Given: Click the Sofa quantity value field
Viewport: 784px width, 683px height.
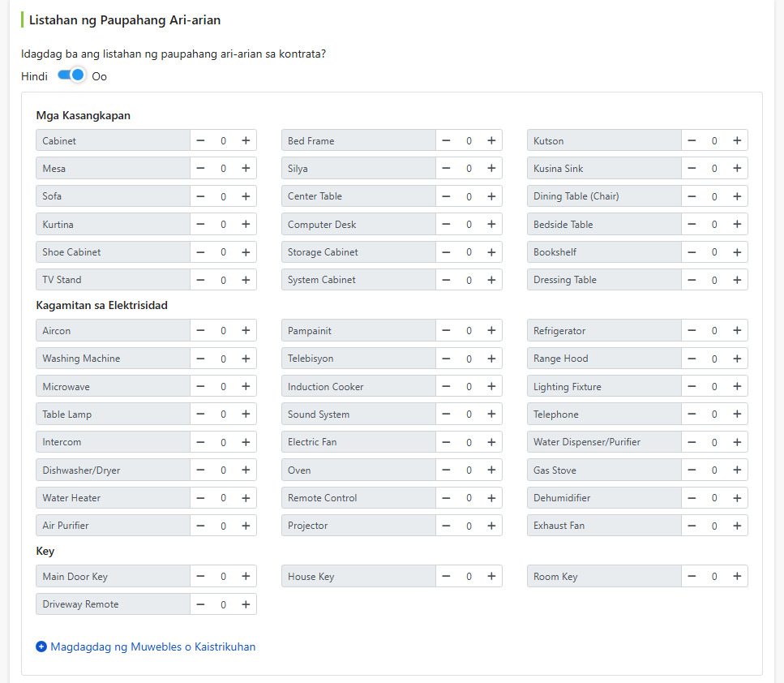Looking at the screenshot, I should [x=223, y=196].
